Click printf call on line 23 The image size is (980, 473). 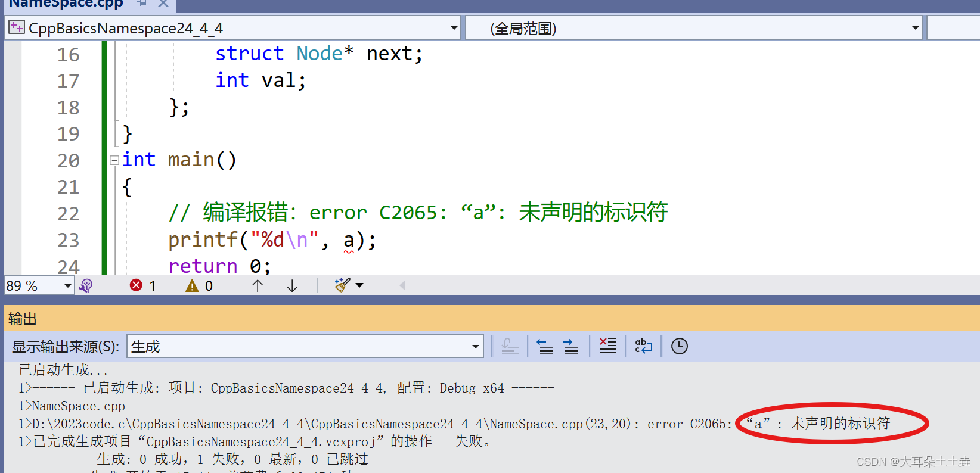tap(272, 240)
